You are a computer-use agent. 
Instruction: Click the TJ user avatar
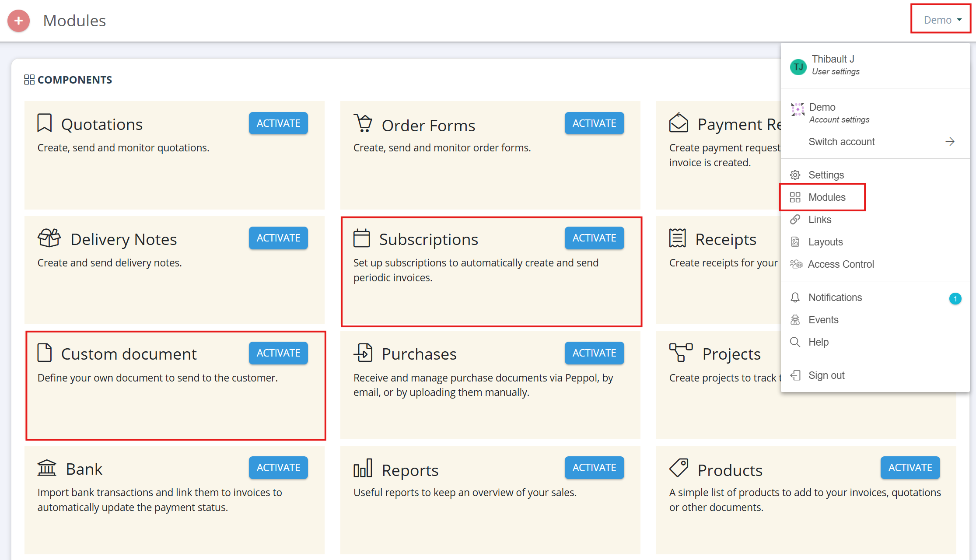pyautogui.click(x=798, y=67)
